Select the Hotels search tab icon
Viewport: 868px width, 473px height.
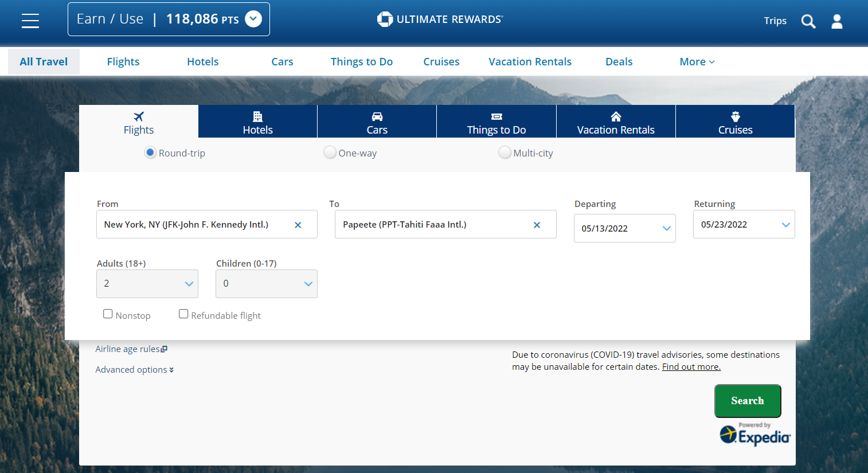point(257,116)
